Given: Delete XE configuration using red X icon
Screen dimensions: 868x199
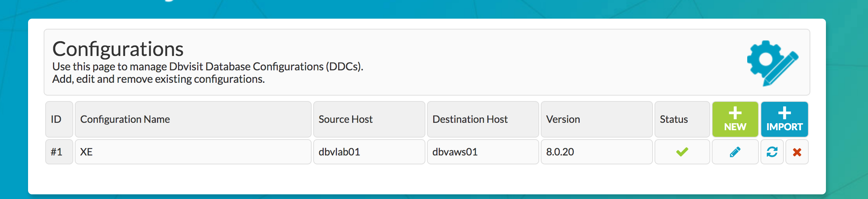Looking at the screenshot, I should (797, 152).
